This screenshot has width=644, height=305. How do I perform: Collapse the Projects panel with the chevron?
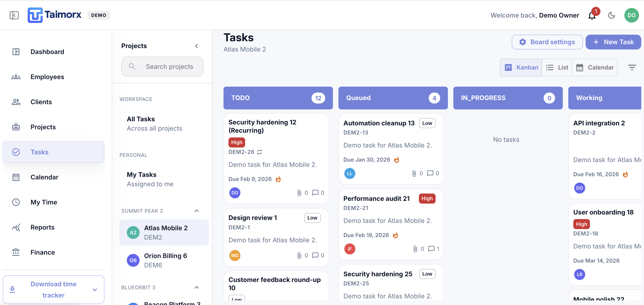click(197, 46)
